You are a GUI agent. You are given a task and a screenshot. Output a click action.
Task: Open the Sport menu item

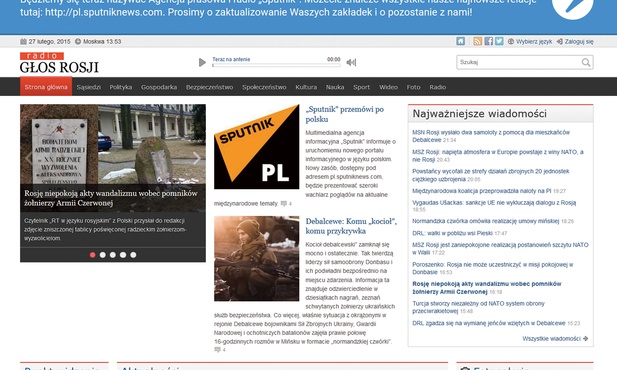[x=361, y=87]
